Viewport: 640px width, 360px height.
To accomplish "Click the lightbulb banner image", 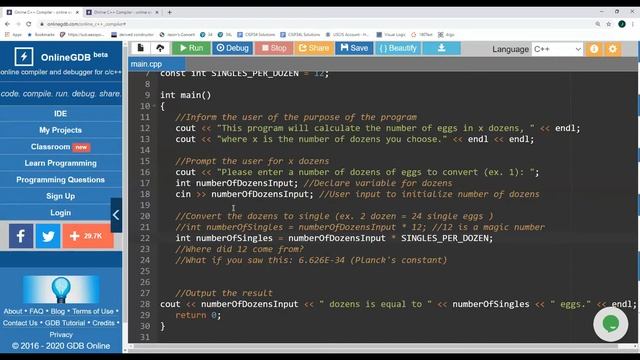I will point(61,289).
